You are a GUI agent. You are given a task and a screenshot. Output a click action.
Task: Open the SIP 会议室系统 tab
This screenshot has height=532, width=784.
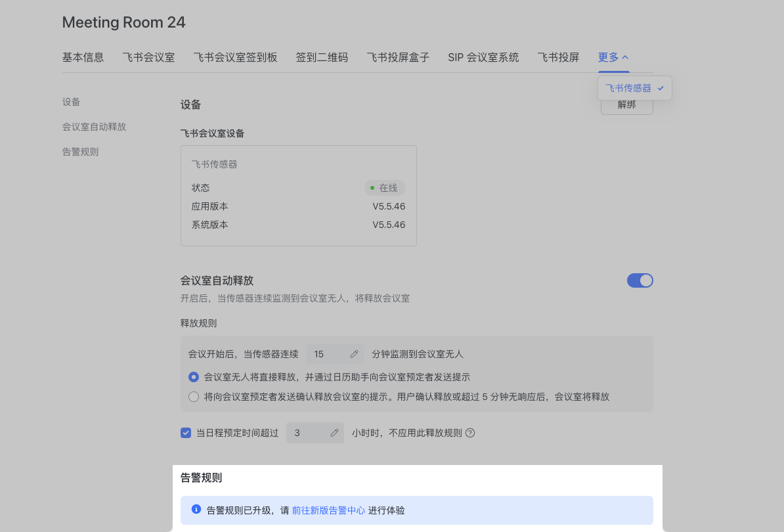483,58
